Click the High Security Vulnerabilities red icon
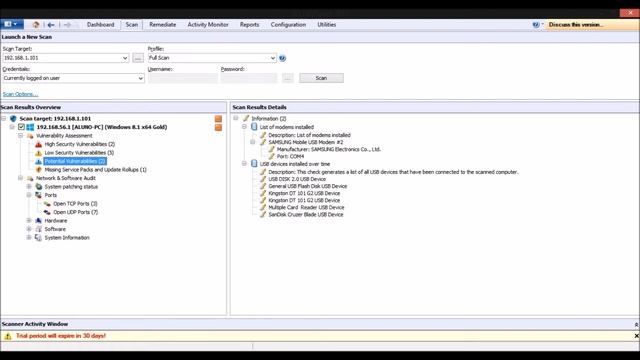The height and width of the screenshot is (360, 640). tap(38, 144)
